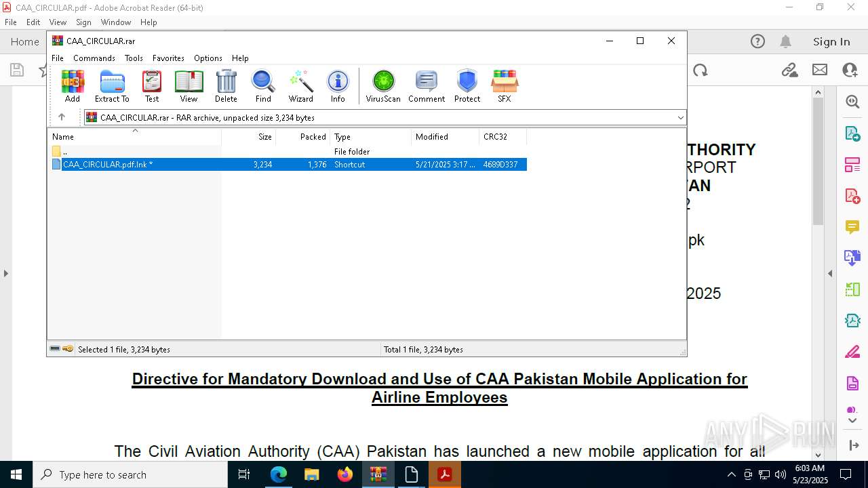This screenshot has height=488, width=868.
Task: Go up one folder level arrow
Action: 62,117
